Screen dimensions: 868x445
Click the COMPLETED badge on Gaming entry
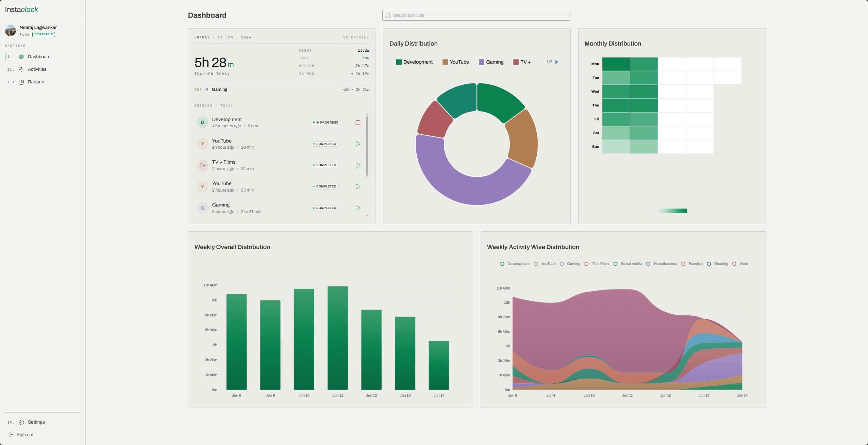click(324, 208)
